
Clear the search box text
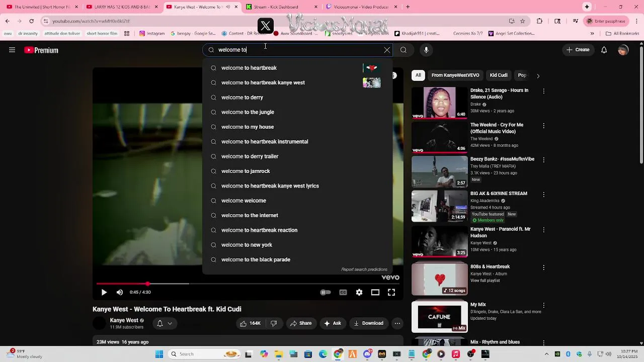click(387, 50)
